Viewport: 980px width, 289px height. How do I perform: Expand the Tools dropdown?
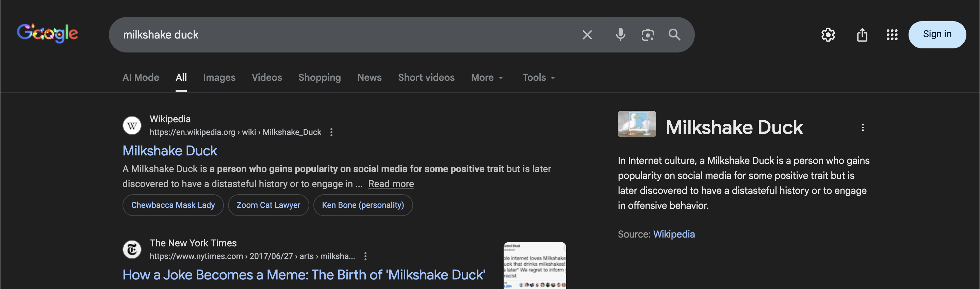point(539,77)
